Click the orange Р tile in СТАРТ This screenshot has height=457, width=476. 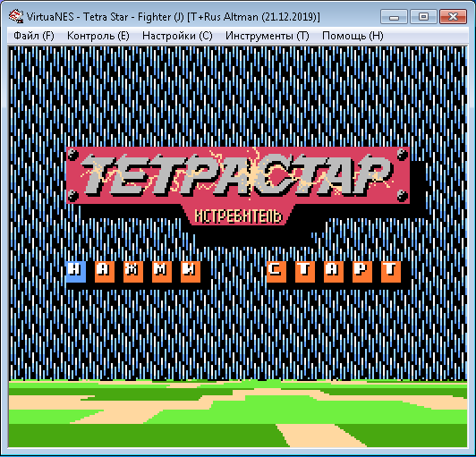tap(361, 272)
